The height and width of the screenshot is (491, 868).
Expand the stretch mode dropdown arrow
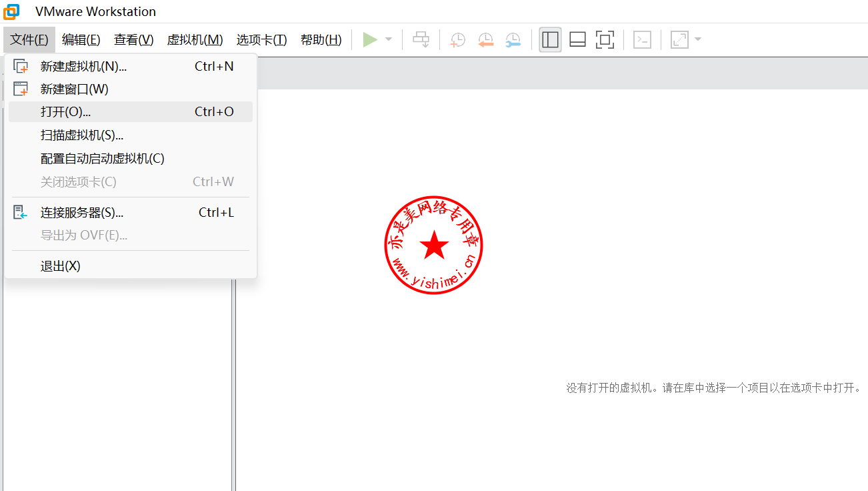tap(698, 40)
